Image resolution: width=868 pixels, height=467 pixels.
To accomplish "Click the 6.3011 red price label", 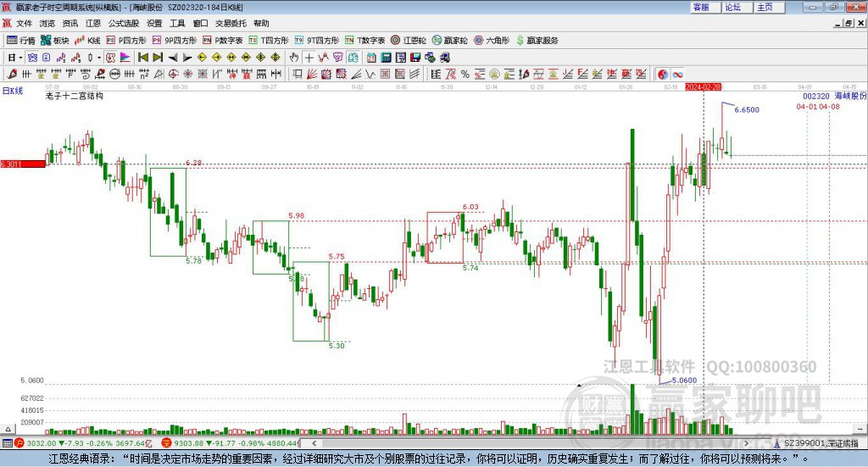I will 23,164.
